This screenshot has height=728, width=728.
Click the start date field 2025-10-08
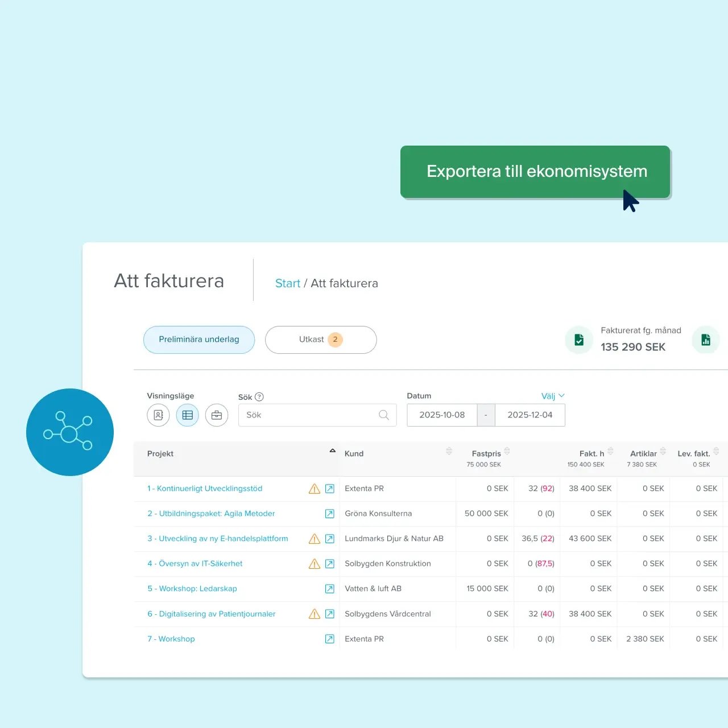[x=442, y=415]
